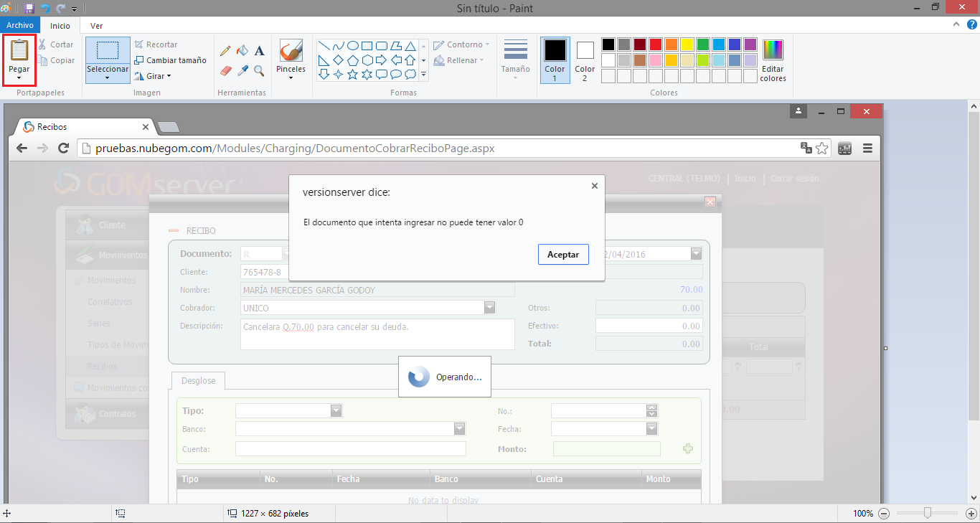Open the Girar rotate dropdown
Screen dimensions: 980x523
[154, 76]
